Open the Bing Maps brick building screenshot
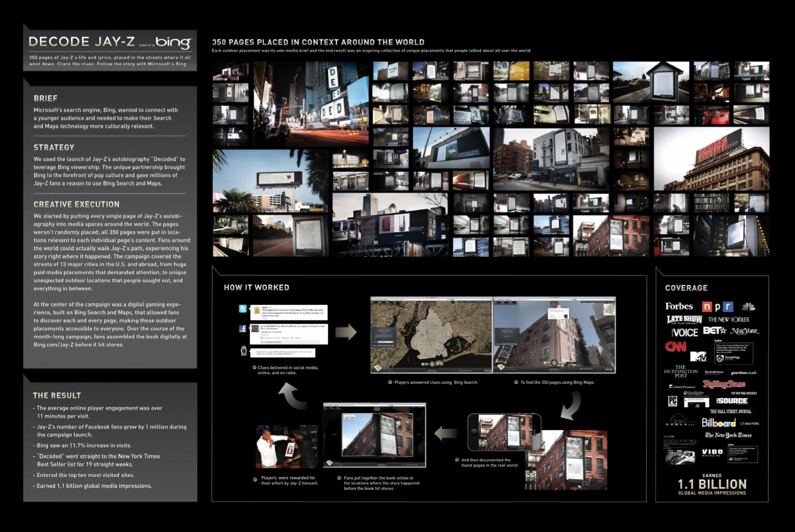795x532 pixels. click(x=555, y=335)
